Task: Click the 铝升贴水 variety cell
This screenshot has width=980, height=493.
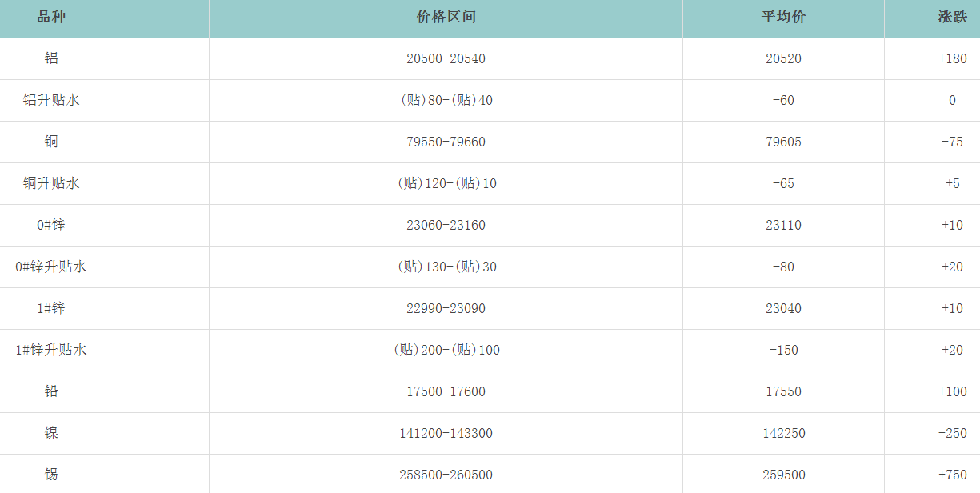Action: click(x=51, y=101)
